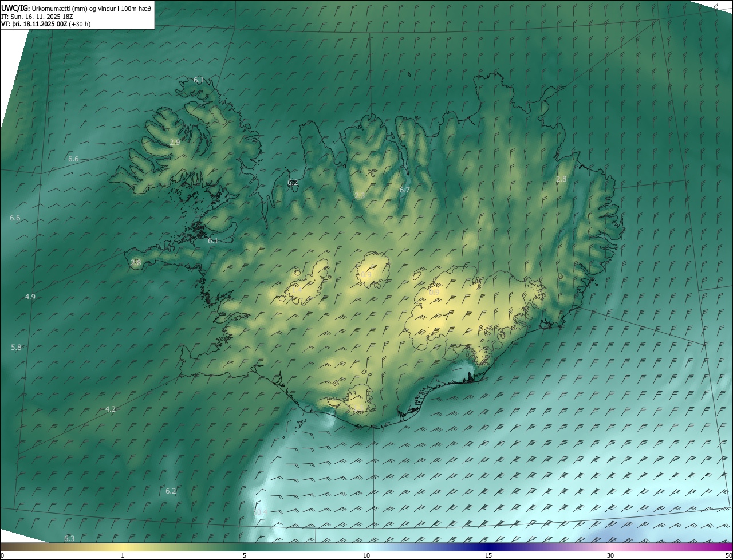Click the 6.1 value north of the Westfjords
Viewport: 733px width, 560px height.
[x=199, y=80]
